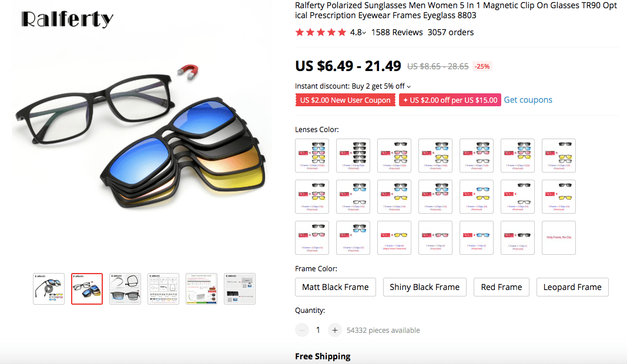Screen dimensions: 627x364
Task: Open the last product image thumbnail
Action: point(239,288)
